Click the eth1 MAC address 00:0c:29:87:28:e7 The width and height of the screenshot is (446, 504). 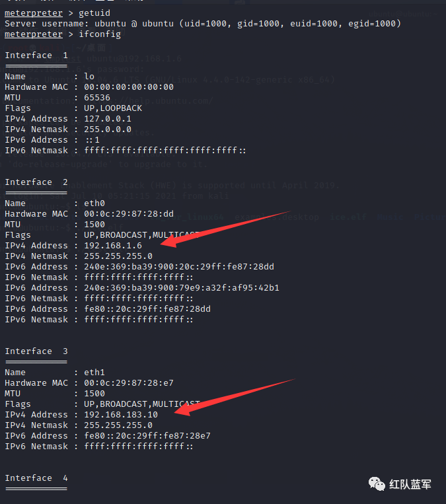coord(129,383)
